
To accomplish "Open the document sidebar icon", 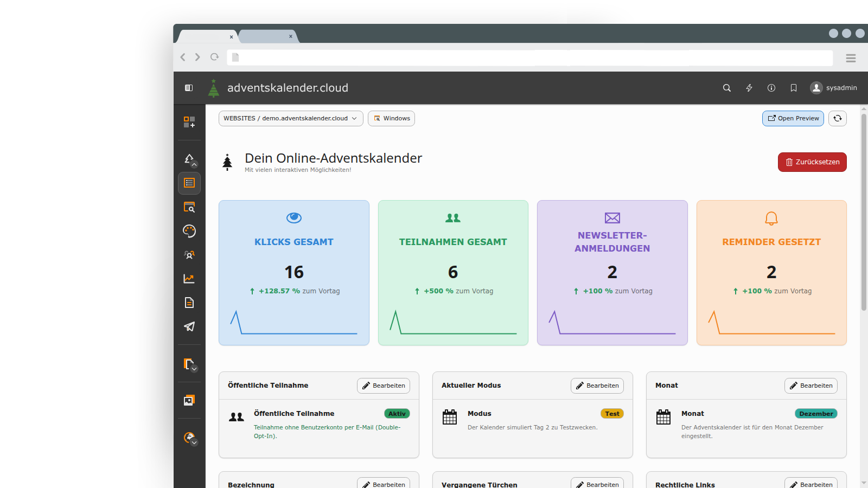I will tap(189, 303).
